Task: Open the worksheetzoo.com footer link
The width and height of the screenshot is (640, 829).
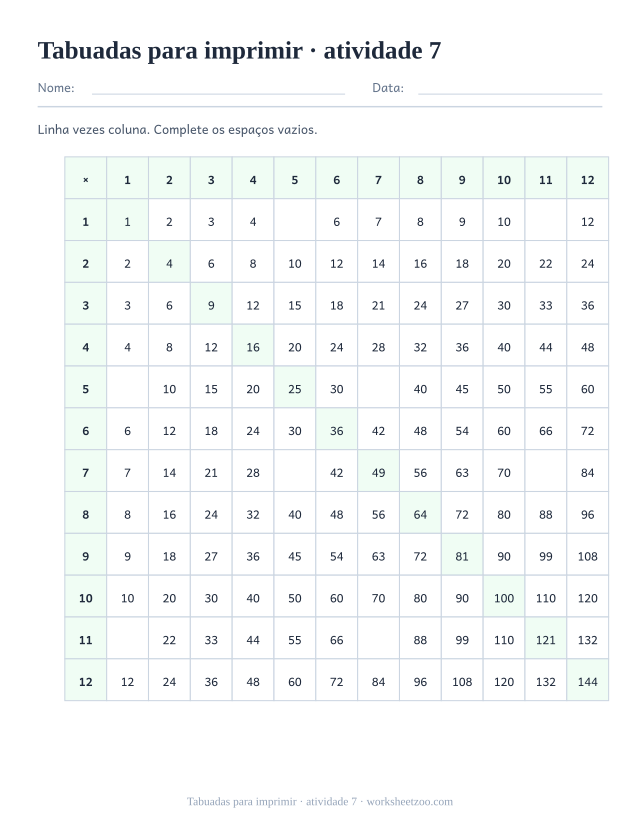Action: [410, 802]
